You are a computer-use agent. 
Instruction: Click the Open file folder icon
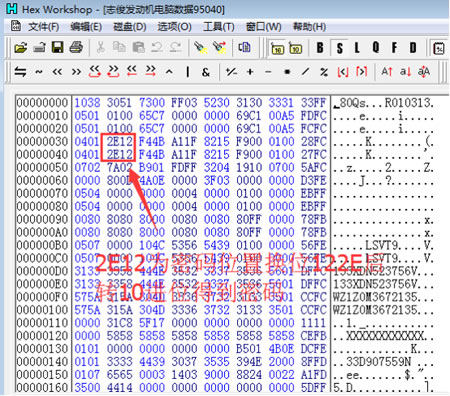(x=21, y=48)
